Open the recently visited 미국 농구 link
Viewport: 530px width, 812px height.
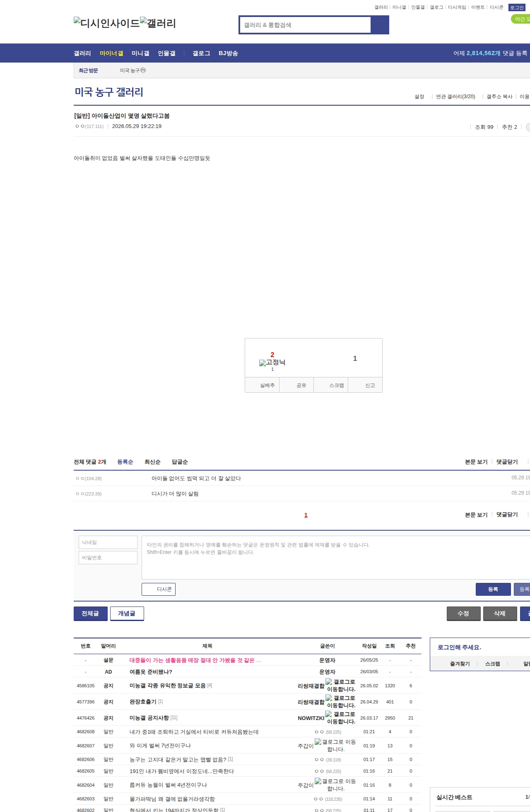click(x=130, y=70)
